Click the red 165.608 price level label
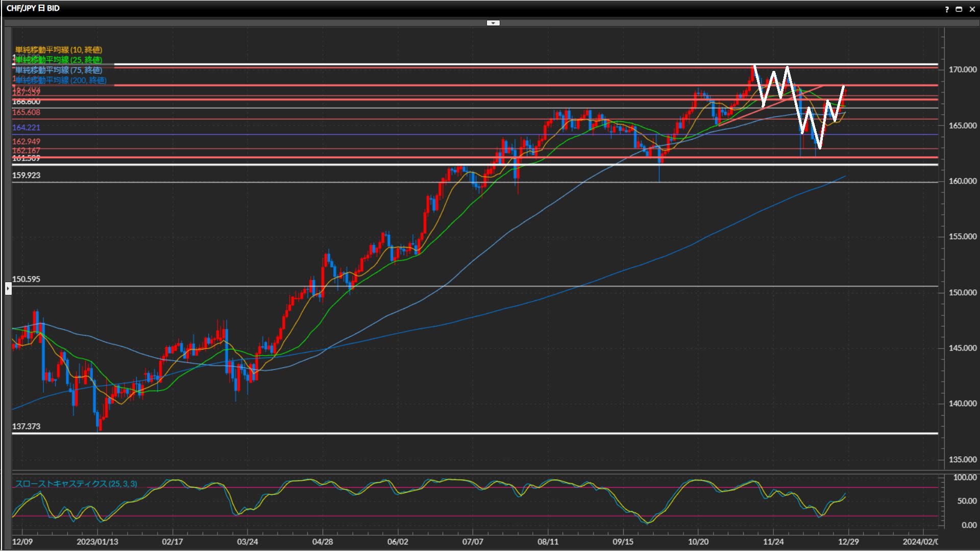The height and width of the screenshot is (551, 980). point(26,112)
